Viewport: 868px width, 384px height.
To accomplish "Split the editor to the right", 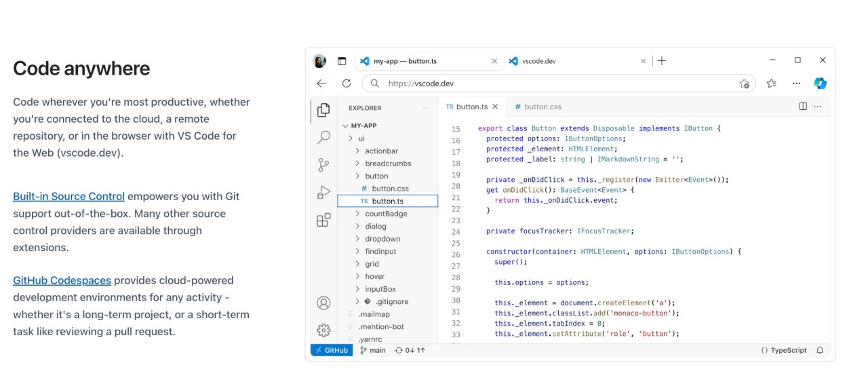I will coord(803,107).
